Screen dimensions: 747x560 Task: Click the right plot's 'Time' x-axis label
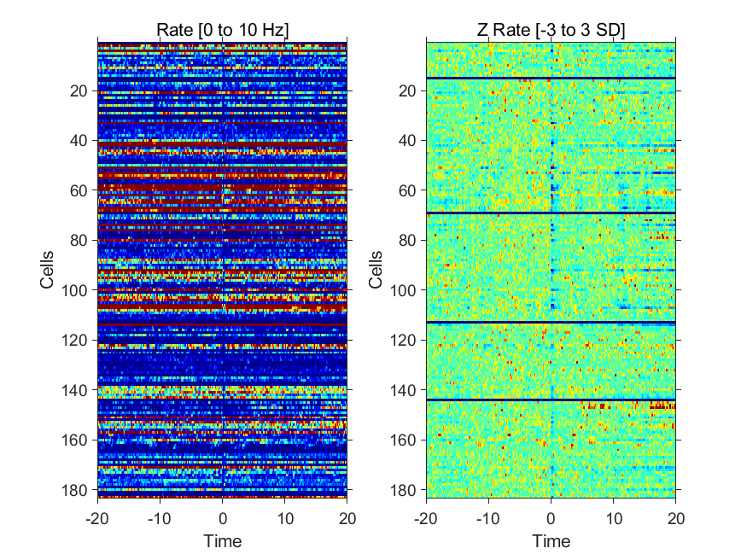pos(551,541)
